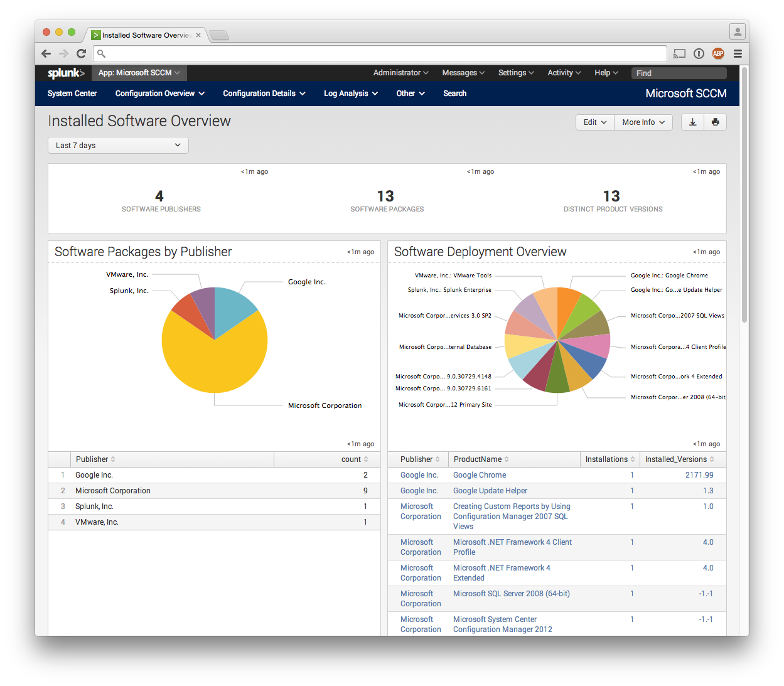Sort by ProductName column

(481, 459)
